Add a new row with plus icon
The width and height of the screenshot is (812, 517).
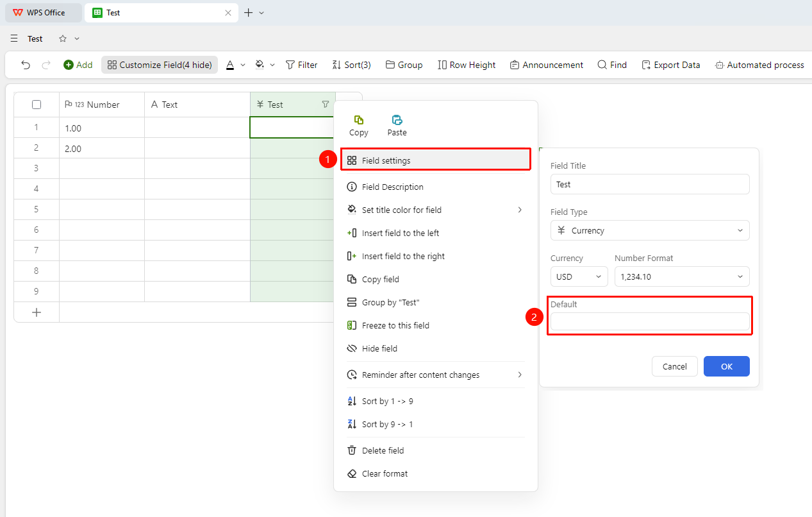pos(37,312)
